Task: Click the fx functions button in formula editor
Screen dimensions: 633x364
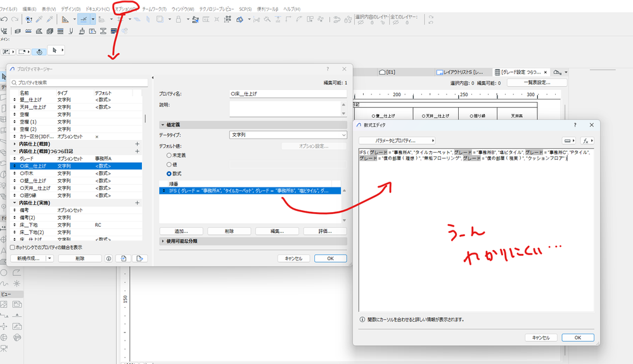Action: pos(587,141)
